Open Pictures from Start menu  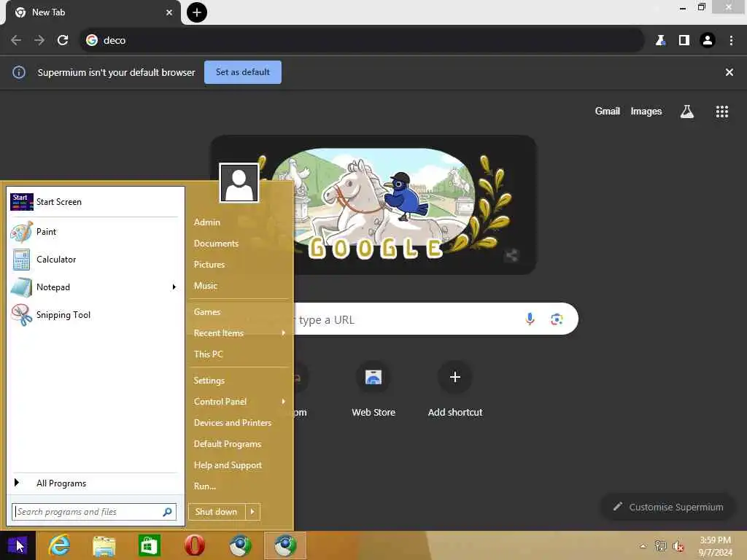click(x=209, y=265)
